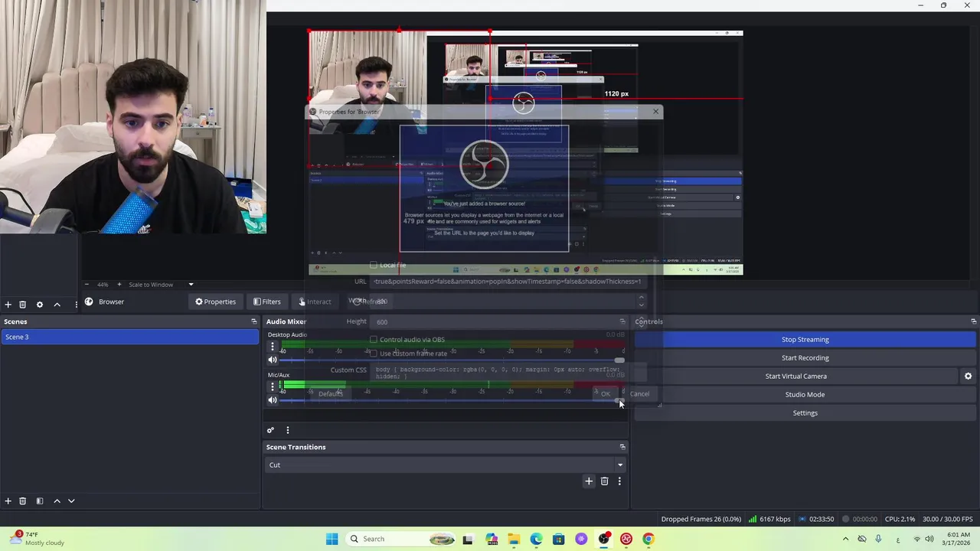Open virtual camera settings gear icon
Screen dimensions: 980x551
[x=968, y=376]
